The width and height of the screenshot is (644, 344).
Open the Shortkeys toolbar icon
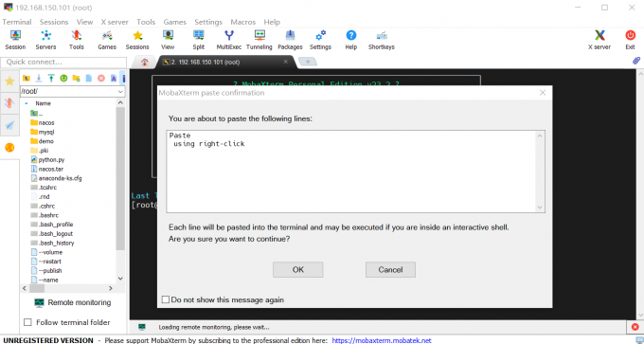pyautogui.click(x=381, y=40)
